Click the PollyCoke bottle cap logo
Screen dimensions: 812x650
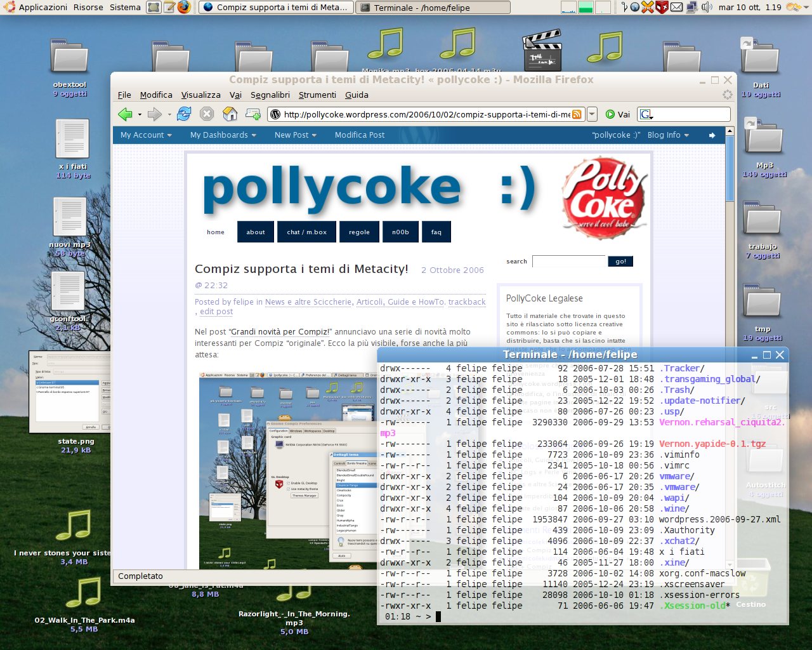coord(604,197)
